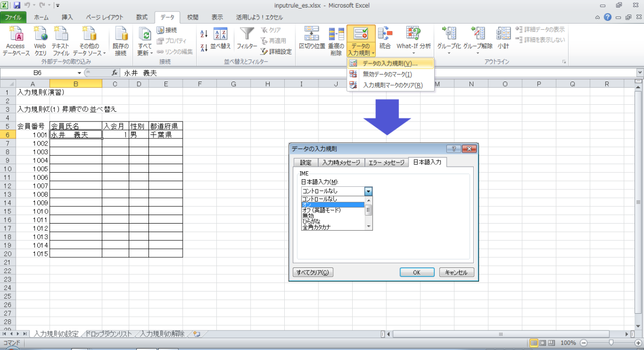Click the greyed クリア filter item
This screenshot has width=644, height=350.
tap(272, 30)
